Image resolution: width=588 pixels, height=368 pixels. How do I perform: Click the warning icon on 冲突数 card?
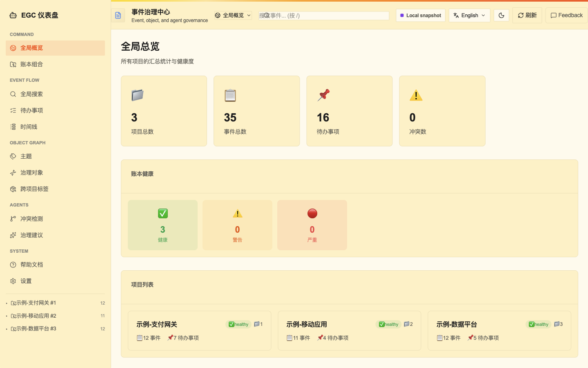(x=416, y=95)
